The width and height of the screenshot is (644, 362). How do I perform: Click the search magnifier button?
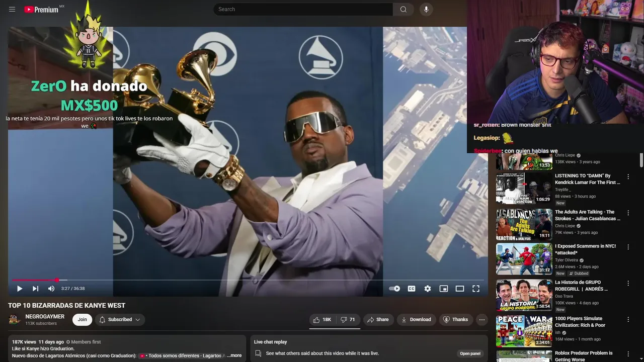403,9
